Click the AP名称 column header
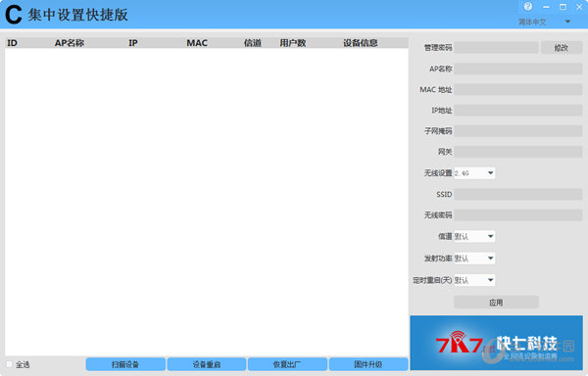 pos(70,43)
